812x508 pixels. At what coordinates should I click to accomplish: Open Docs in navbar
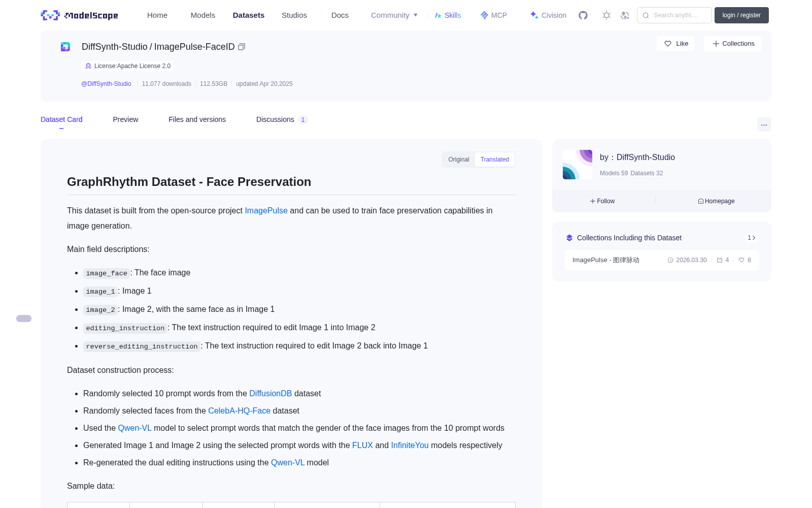point(340,15)
